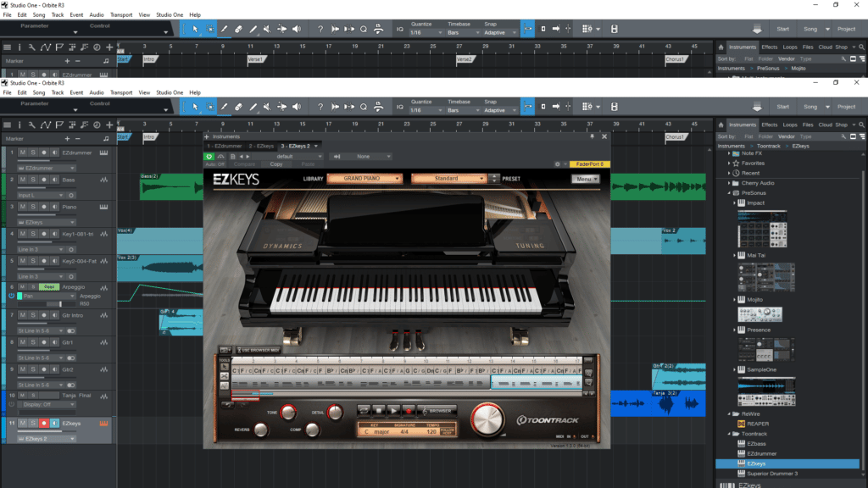Show automation with the curve icon above tracks
The width and height of the screenshot is (868, 488).
coord(46,125)
